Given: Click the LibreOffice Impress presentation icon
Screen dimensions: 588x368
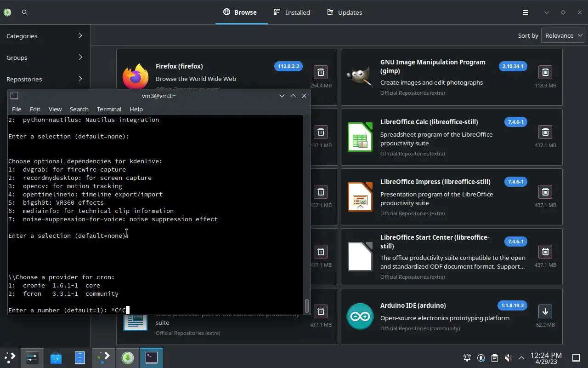Looking at the screenshot, I should (x=360, y=197).
